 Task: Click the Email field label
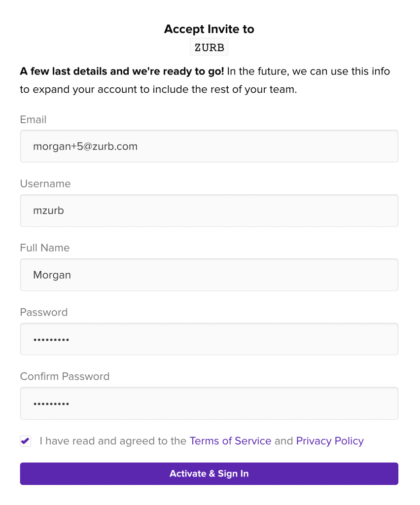pos(33,119)
